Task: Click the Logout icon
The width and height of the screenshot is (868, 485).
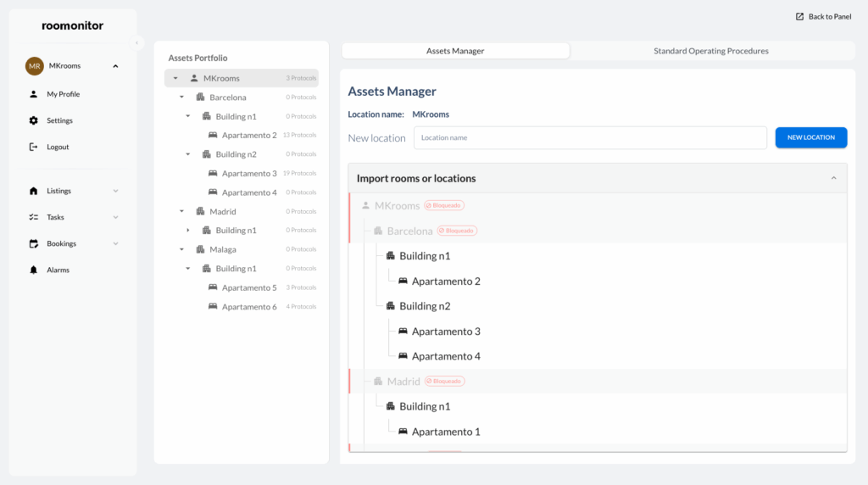Action: [34, 147]
